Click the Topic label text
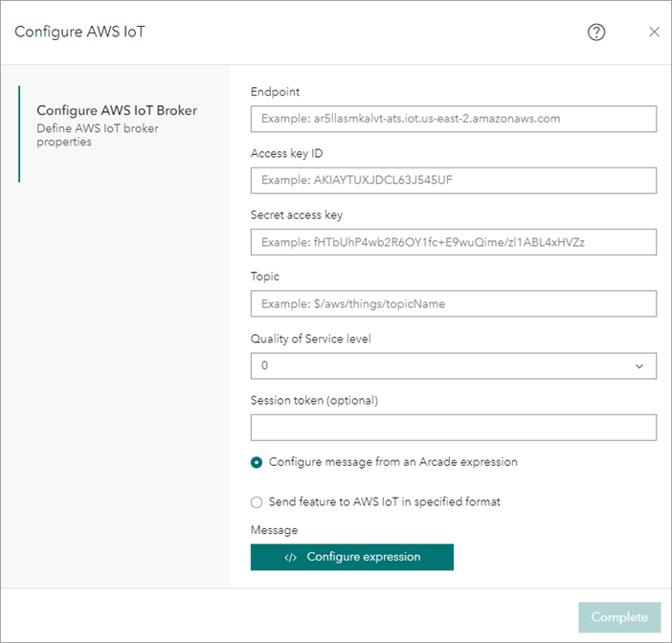 [x=265, y=277]
